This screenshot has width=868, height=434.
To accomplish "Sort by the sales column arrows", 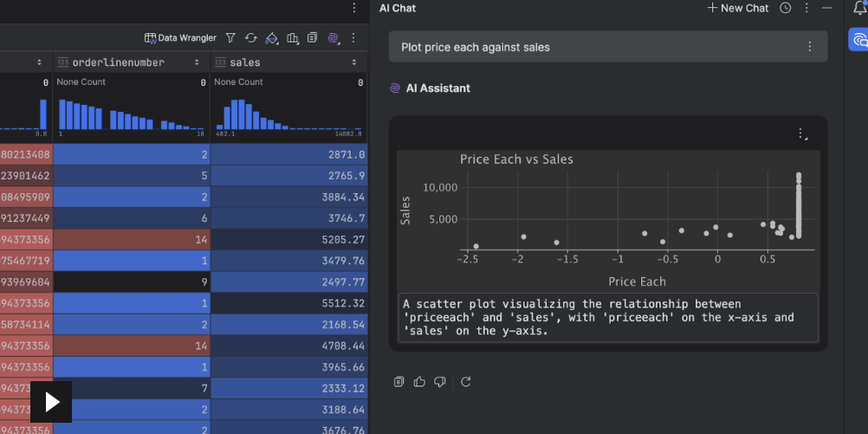I will (354, 62).
